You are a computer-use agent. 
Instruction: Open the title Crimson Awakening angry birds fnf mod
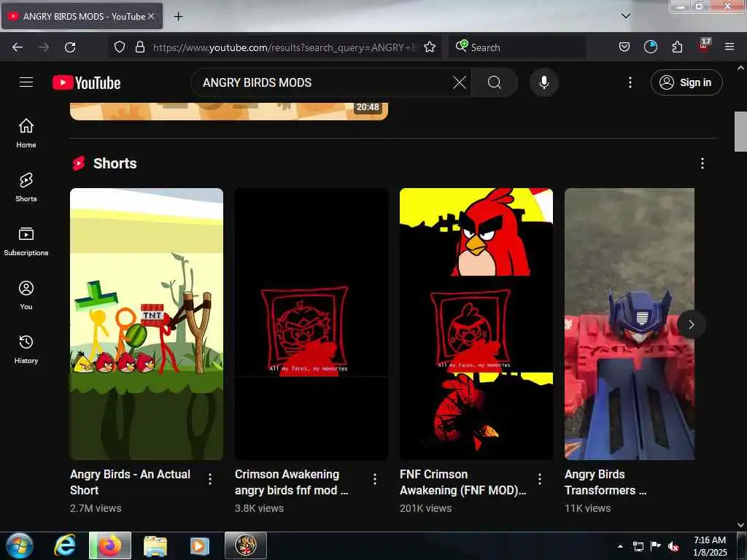coord(292,482)
